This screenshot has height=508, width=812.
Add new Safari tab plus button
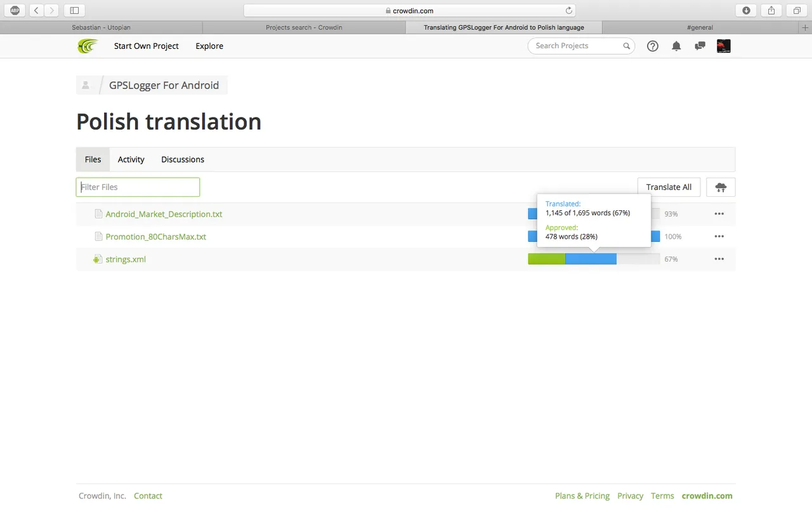tap(806, 27)
